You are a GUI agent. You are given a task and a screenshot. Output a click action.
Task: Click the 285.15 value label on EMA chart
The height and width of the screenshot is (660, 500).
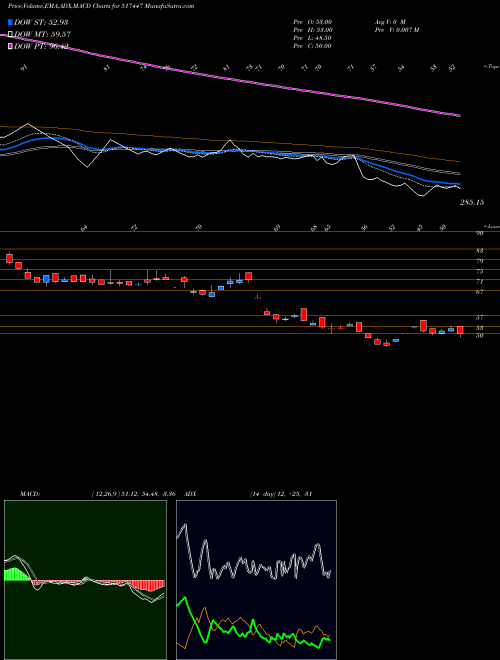[472, 202]
